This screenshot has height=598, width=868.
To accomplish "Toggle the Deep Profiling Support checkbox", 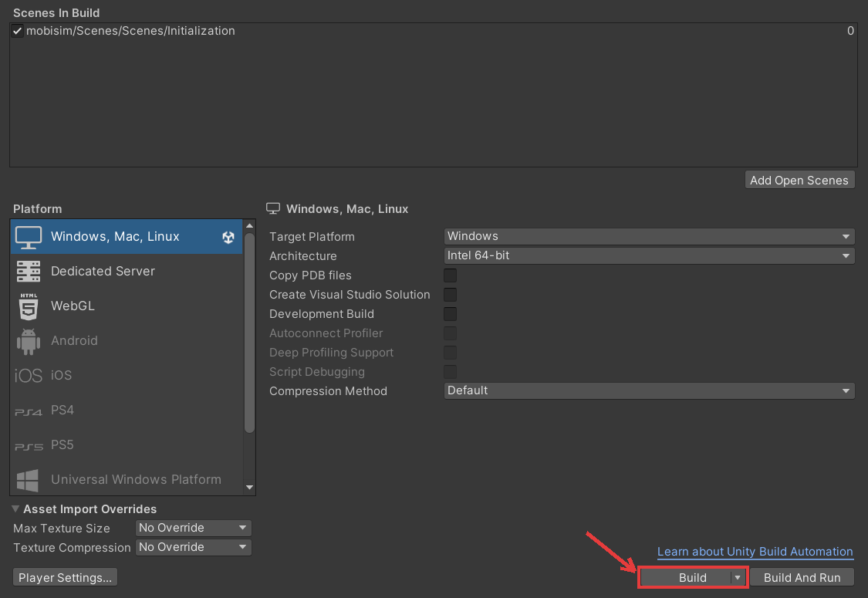I will tap(450, 353).
